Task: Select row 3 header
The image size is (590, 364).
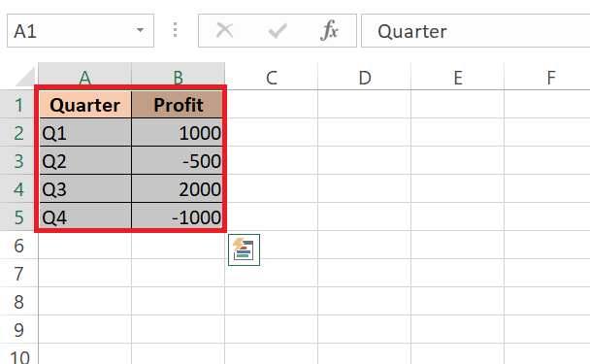Action: 18,161
